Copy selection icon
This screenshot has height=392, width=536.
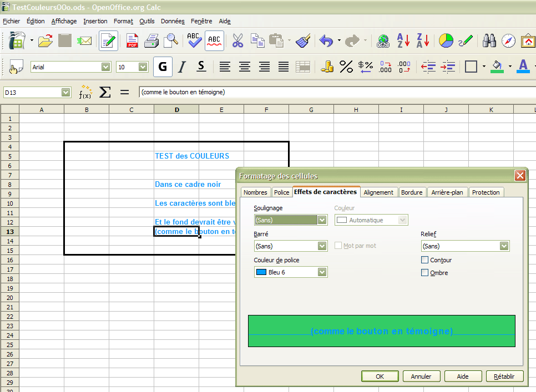point(257,41)
